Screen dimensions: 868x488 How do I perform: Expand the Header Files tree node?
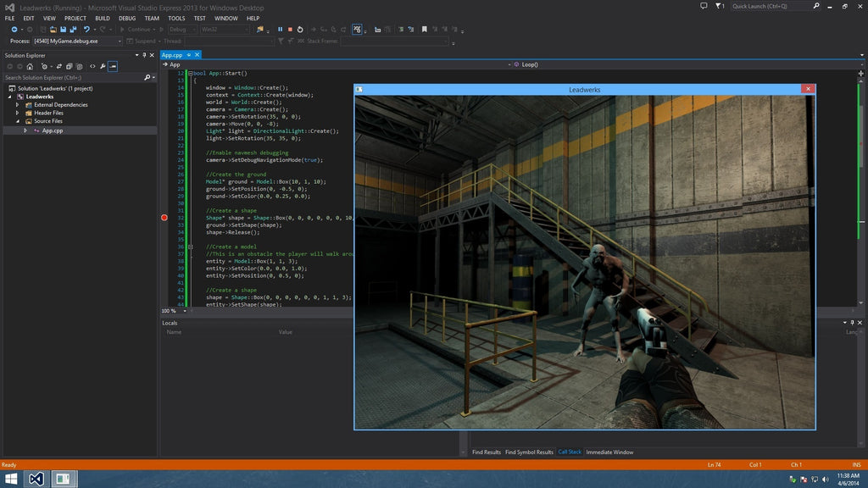pos(15,113)
